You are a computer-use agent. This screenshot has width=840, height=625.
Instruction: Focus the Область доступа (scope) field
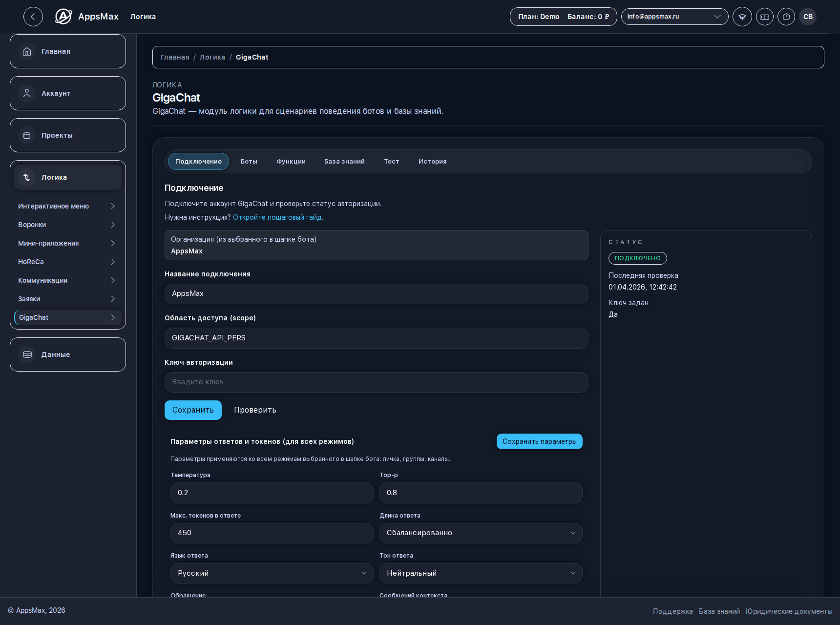coord(377,338)
